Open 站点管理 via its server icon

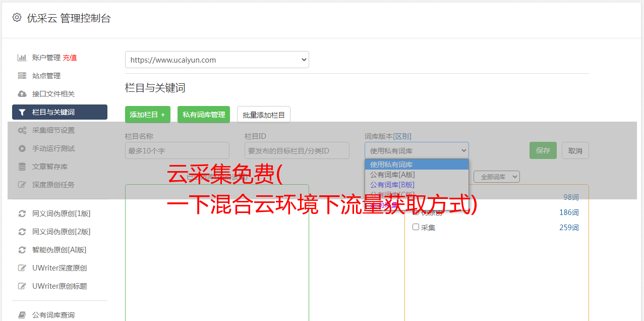pos(22,76)
